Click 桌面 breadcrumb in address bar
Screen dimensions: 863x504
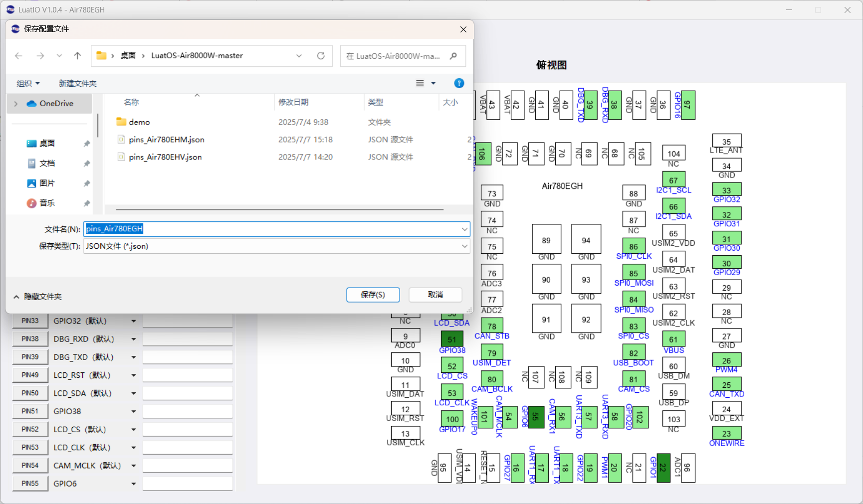128,56
